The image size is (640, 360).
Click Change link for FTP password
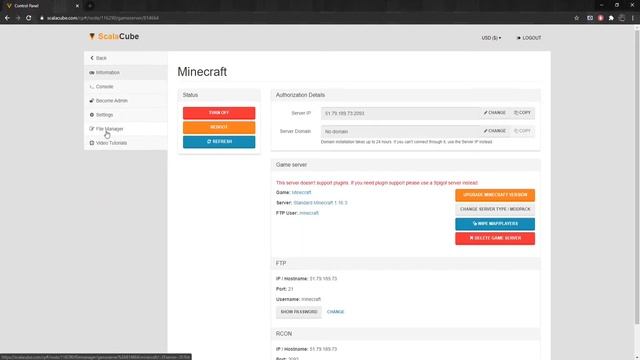[336, 312]
